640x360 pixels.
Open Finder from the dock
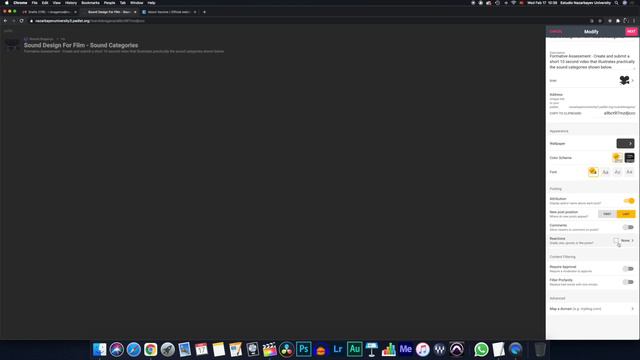pyautogui.click(x=100, y=349)
